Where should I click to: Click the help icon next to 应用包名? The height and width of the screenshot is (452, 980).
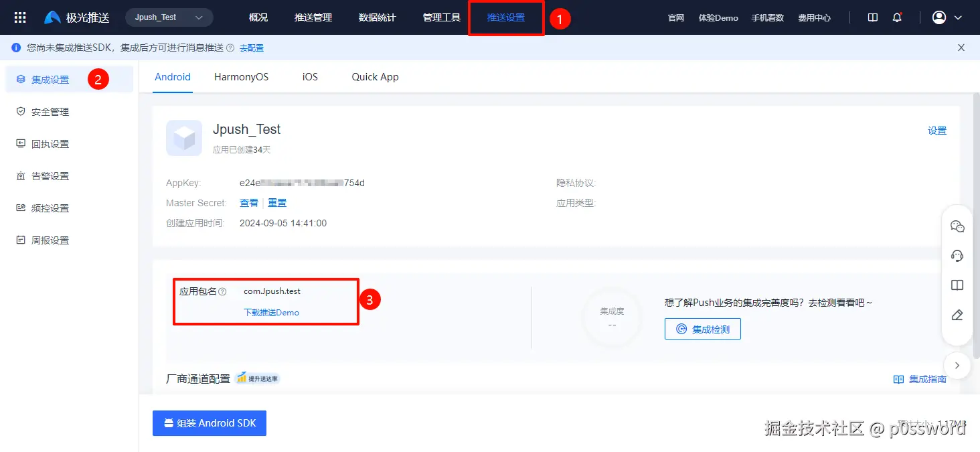(x=223, y=291)
